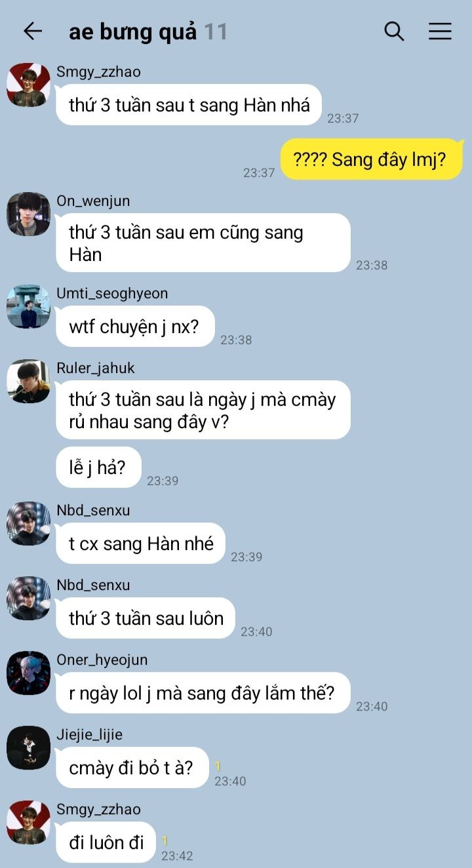Select message 'cmày đi bỏ t à?'
472x868 pixels.
tap(132, 768)
